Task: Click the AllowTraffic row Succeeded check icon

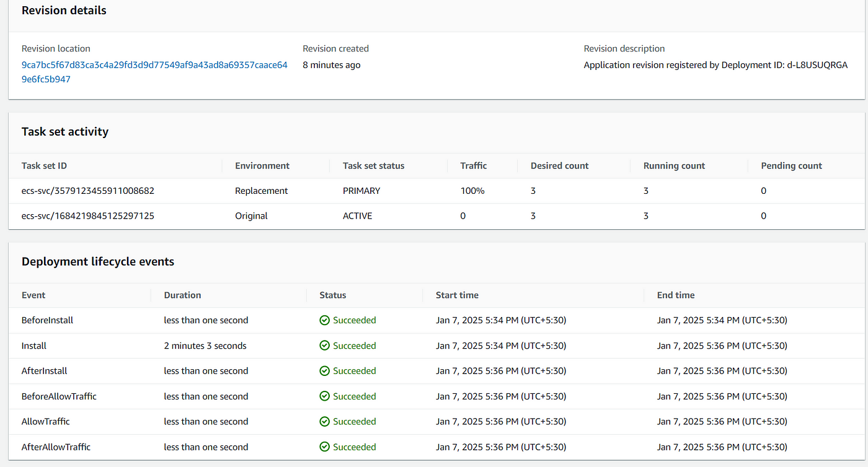Action: 324,421
